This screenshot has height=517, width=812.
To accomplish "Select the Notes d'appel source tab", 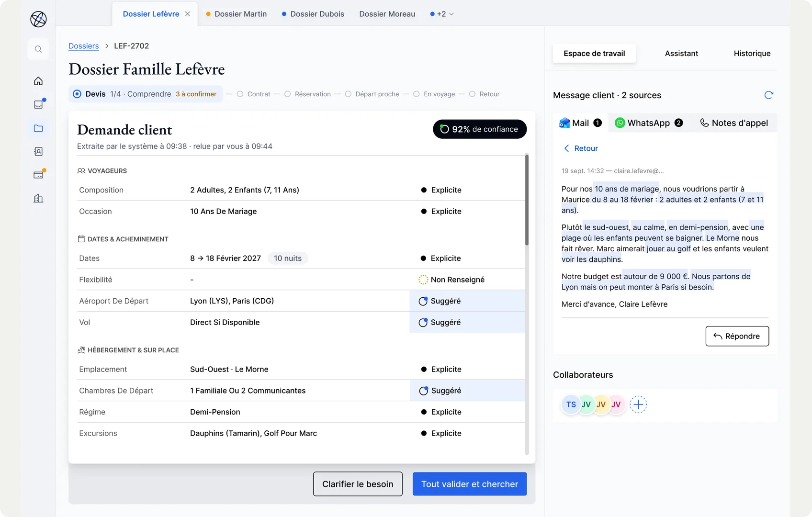I will tap(734, 123).
